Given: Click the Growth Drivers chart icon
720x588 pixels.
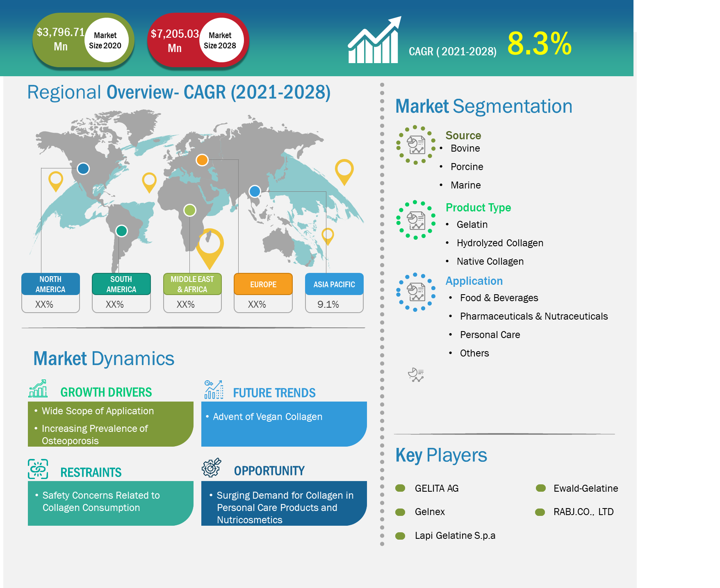Looking at the screenshot, I should (x=38, y=388).
